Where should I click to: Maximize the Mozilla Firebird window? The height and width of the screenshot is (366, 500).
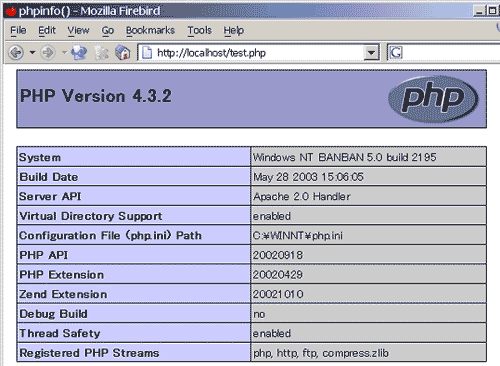click(x=492, y=11)
